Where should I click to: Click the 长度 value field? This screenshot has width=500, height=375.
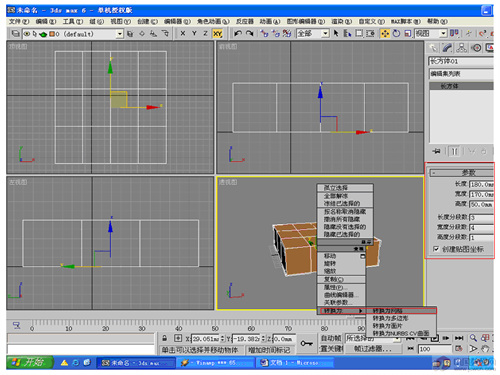[481, 184]
